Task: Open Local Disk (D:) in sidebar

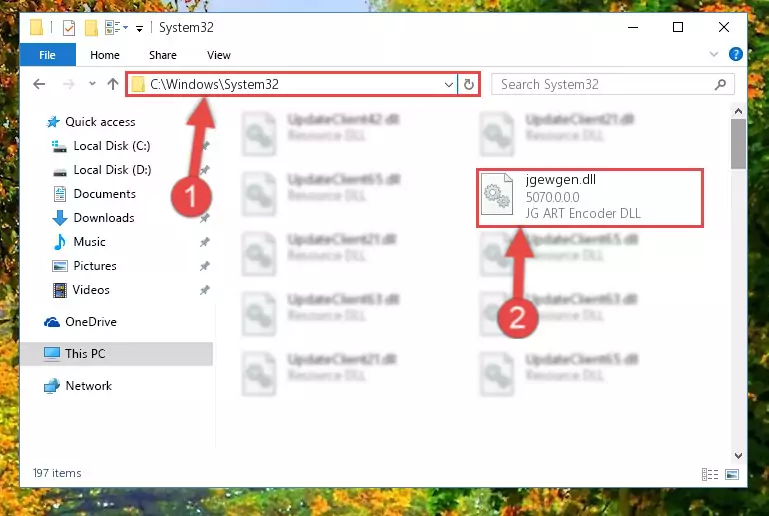Action: coord(112,170)
